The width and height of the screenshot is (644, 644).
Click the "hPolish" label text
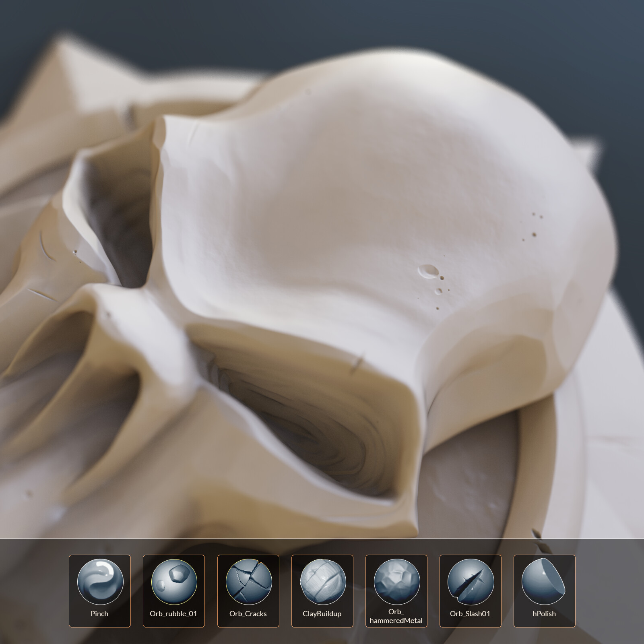tap(544, 614)
